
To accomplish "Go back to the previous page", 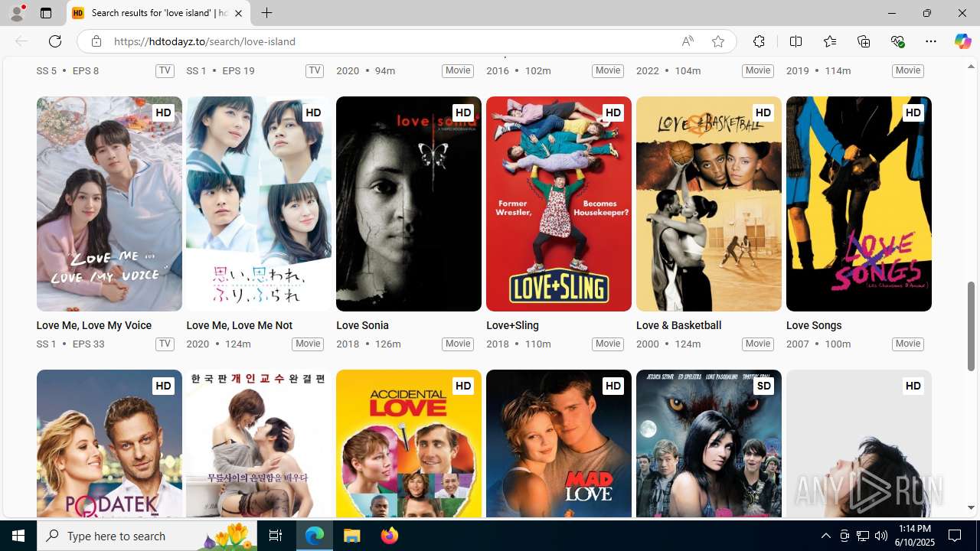I will pos(21,41).
